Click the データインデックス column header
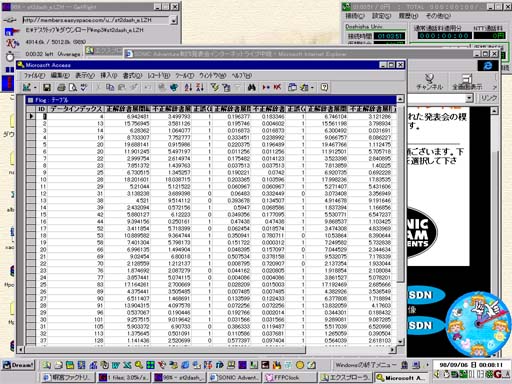This screenshot has width=512, height=384. 76,109
